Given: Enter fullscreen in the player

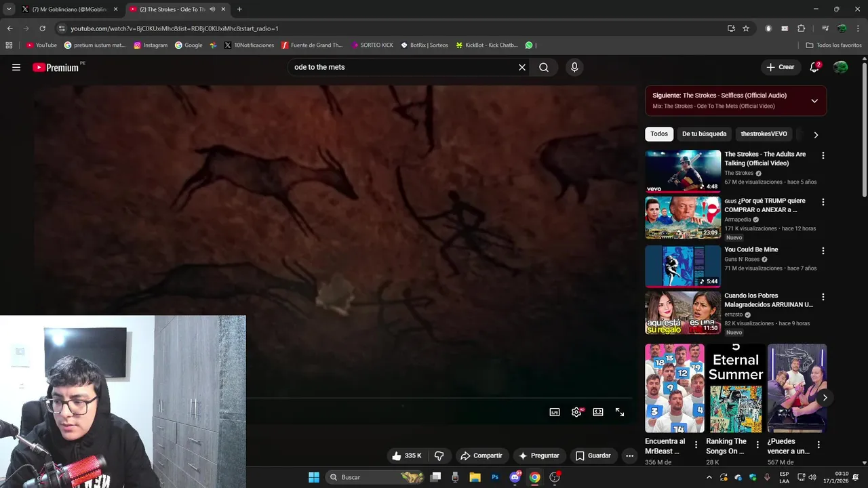Looking at the screenshot, I should [x=620, y=412].
